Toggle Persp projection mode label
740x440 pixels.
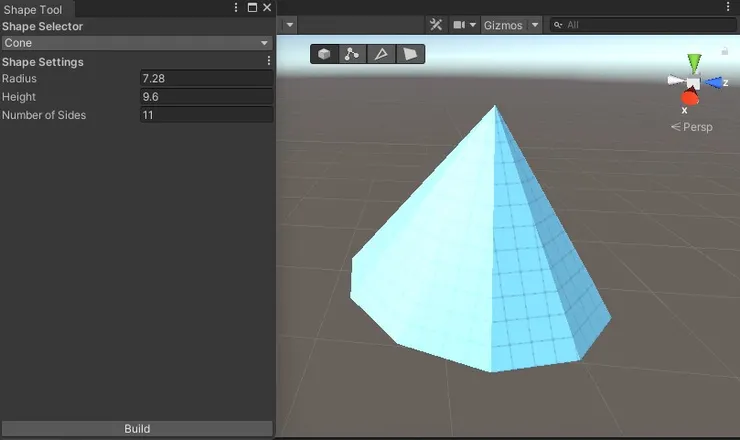tap(692, 127)
